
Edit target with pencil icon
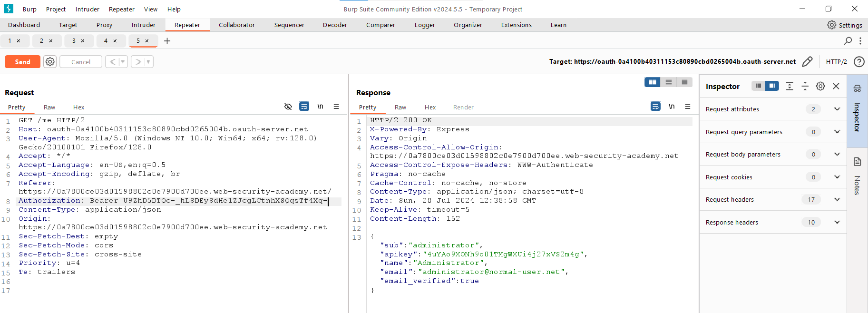tap(807, 61)
